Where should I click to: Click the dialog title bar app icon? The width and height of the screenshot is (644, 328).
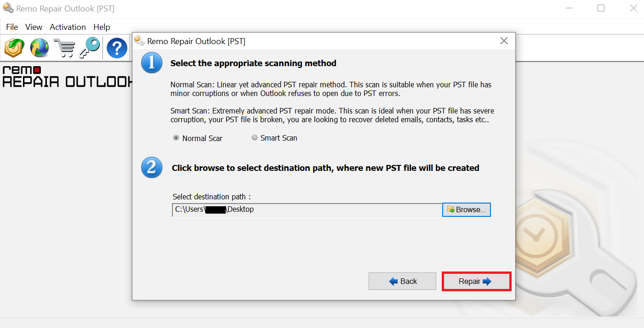(x=139, y=41)
